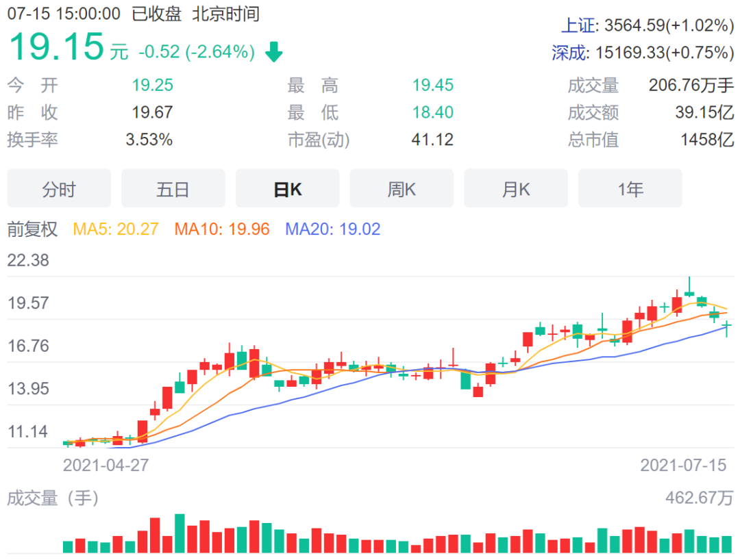
Task: Click the last candlestick on 2021-07-15
Action: (x=727, y=328)
